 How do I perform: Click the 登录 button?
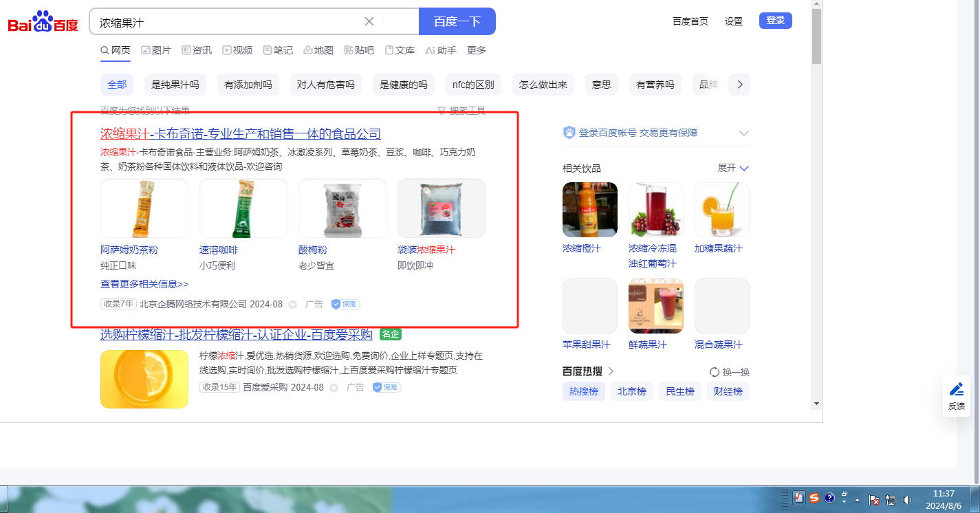pyautogui.click(x=776, y=21)
